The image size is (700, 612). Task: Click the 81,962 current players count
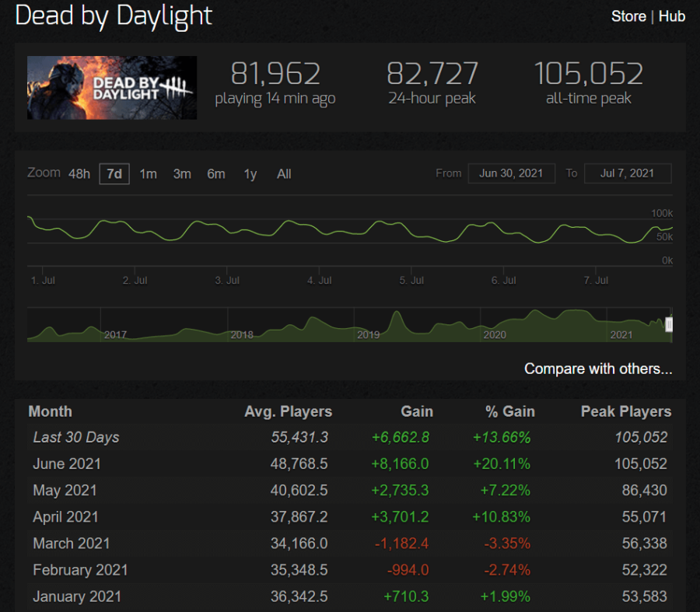point(275,74)
